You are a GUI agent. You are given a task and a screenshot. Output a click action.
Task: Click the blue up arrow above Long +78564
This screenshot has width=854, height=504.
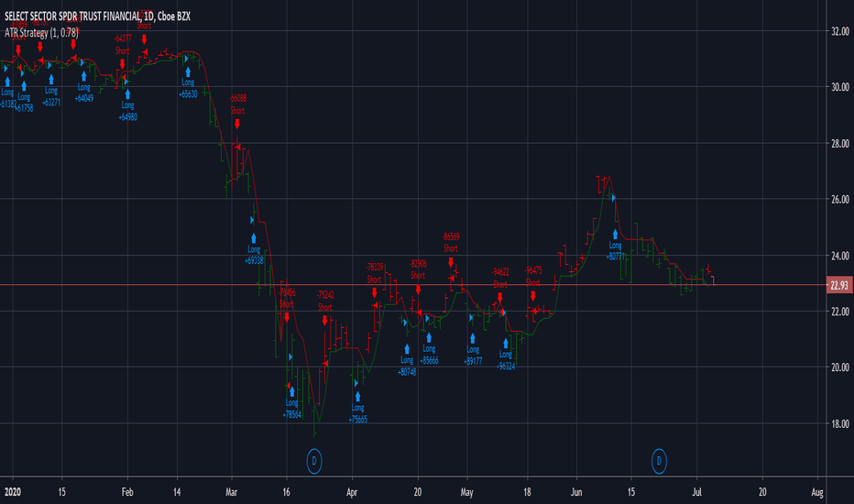(292, 392)
